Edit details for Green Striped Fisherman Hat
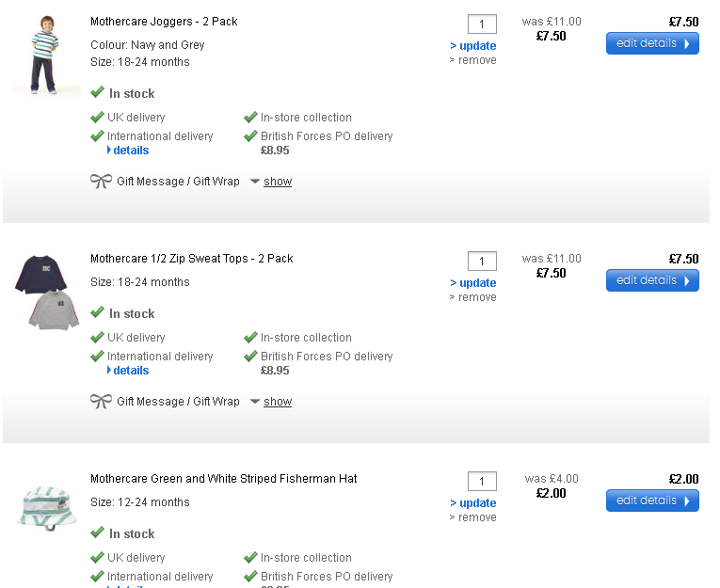The width and height of the screenshot is (720, 588). pos(652,501)
